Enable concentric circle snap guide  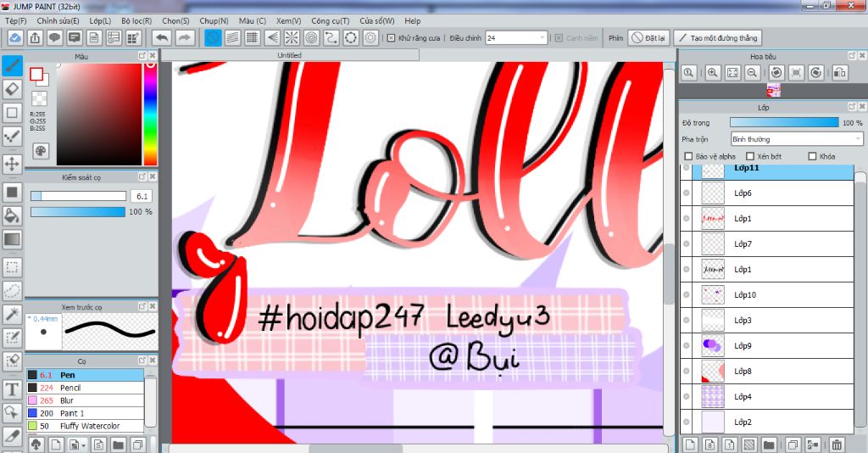pos(312,37)
